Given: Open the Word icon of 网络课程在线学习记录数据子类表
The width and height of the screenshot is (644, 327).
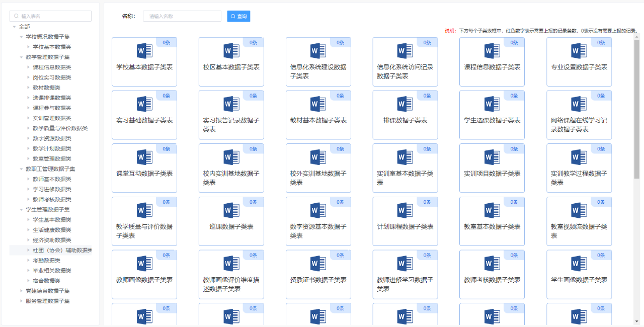Looking at the screenshot, I should (579, 104).
